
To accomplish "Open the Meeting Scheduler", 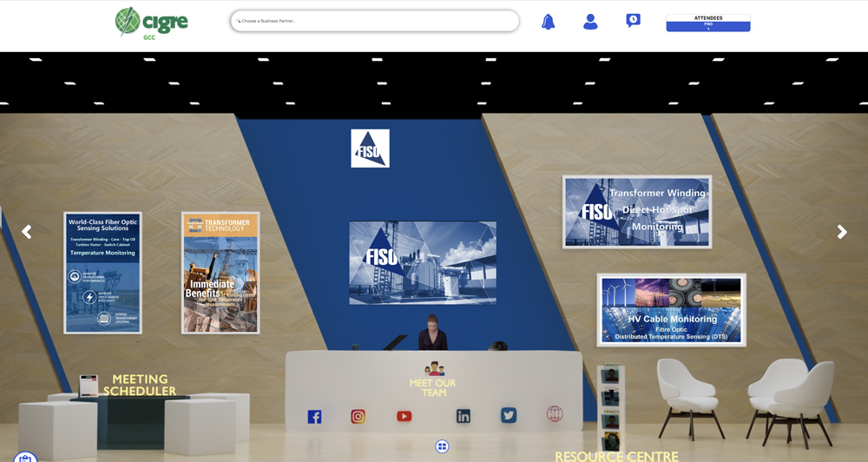I will pyautogui.click(x=140, y=385).
